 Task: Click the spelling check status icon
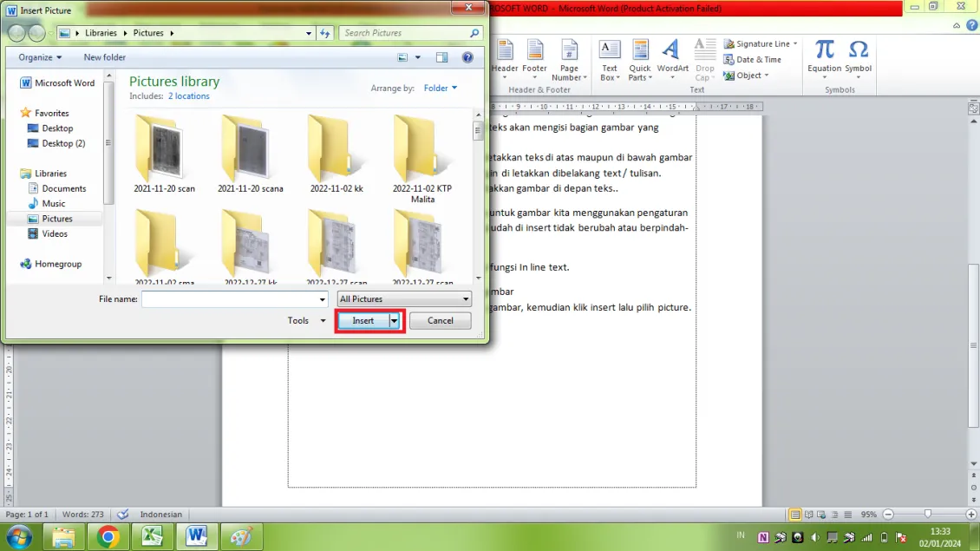pos(123,514)
